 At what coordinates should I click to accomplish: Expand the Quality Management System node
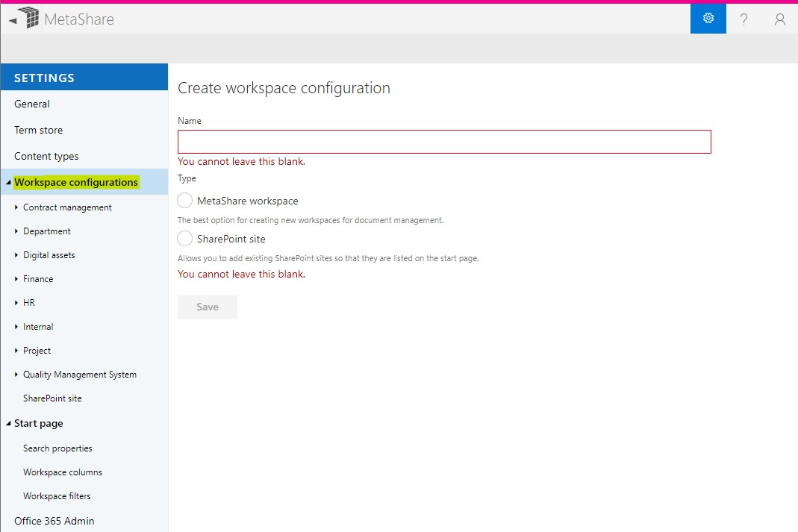click(x=16, y=375)
